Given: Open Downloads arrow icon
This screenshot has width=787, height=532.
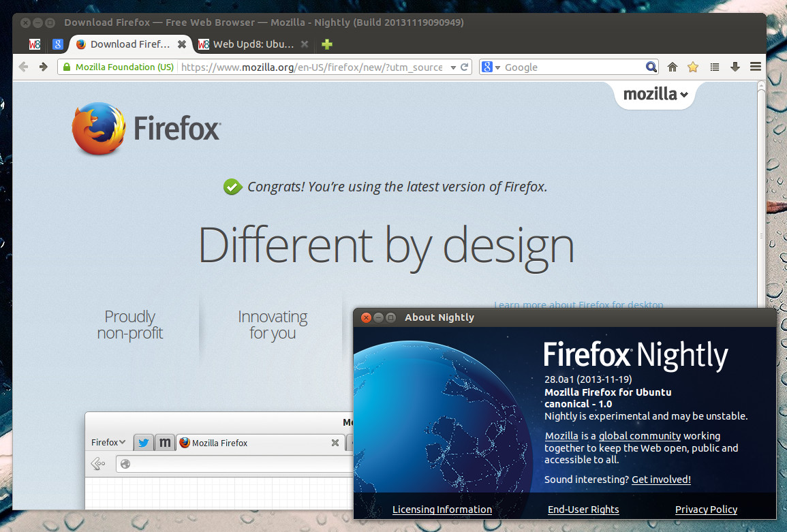Looking at the screenshot, I should (x=735, y=67).
